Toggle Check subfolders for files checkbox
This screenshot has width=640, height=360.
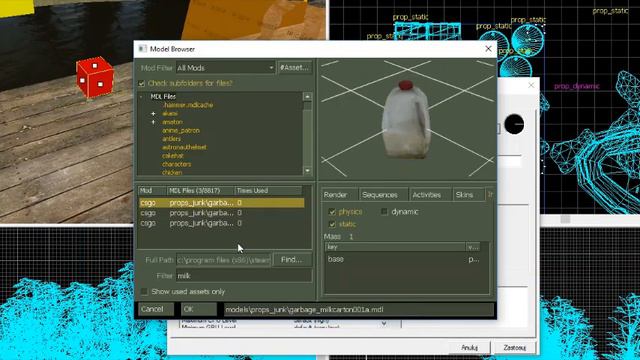point(142,83)
